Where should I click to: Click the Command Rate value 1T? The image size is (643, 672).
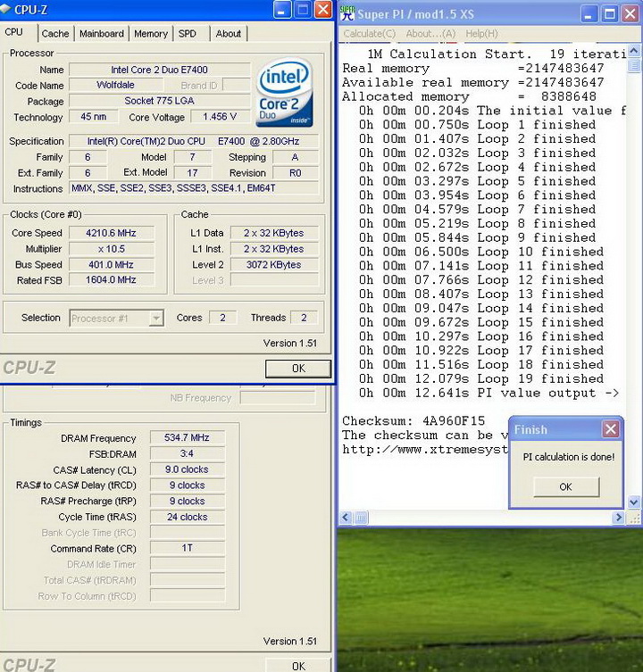pyautogui.click(x=187, y=548)
